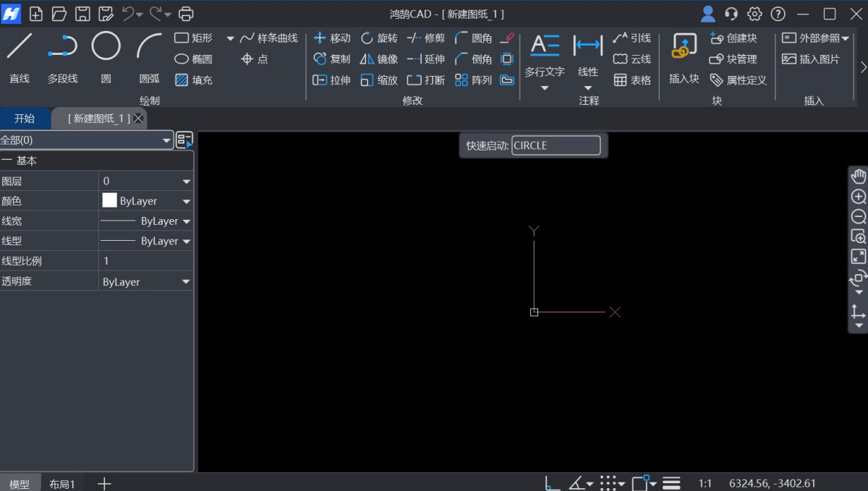Expand the 线型 linetype dropdown
The width and height of the screenshot is (868, 491).
point(185,240)
